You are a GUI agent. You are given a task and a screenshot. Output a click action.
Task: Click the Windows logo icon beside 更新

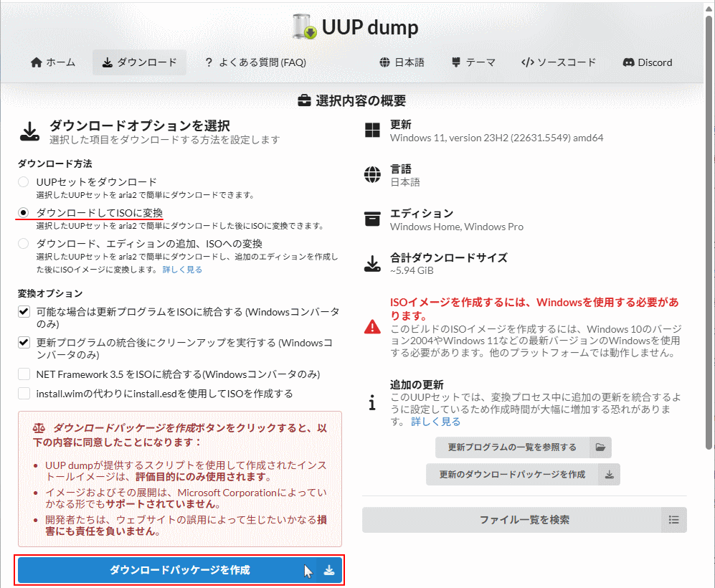click(372, 130)
